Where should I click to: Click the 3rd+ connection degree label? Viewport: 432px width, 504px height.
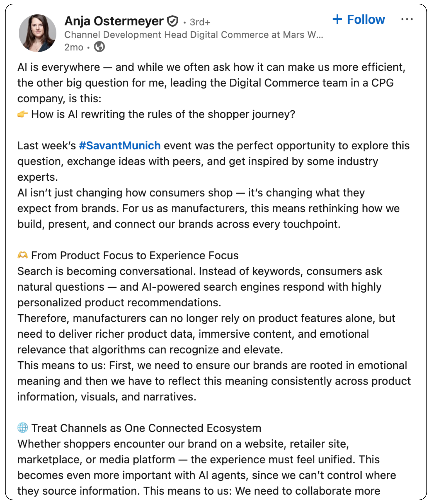tap(200, 22)
